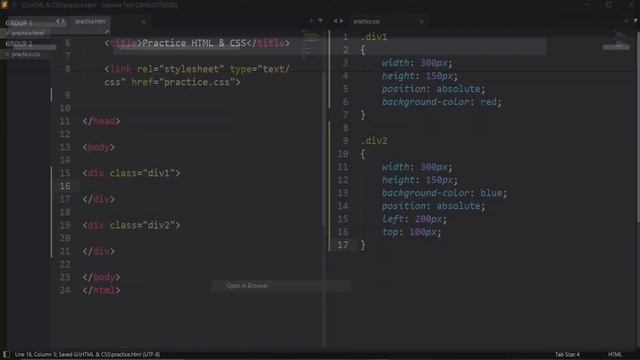This screenshot has width=640, height=360.
Task: Click the .div1 selector in CSS
Action: (374, 37)
